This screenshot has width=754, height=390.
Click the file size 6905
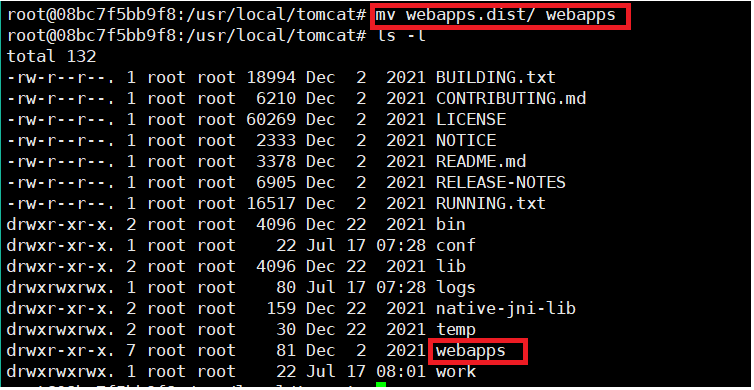(276, 182)
